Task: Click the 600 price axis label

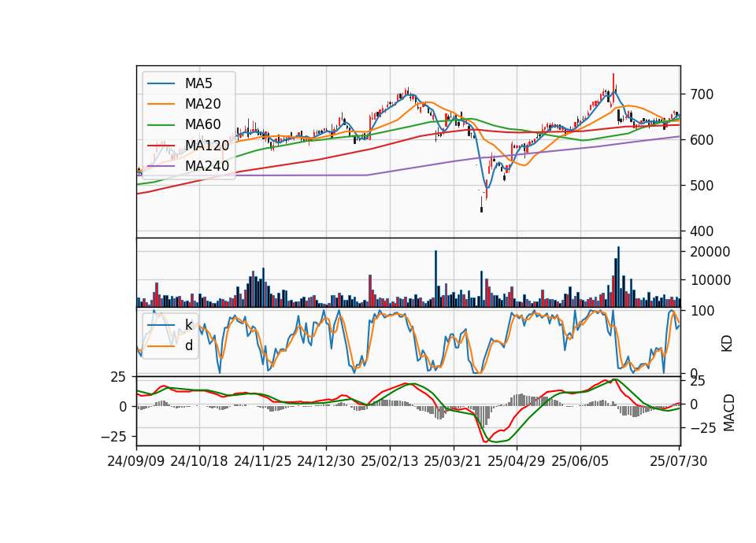Action: pyautogui.click(x=702, y=140)
